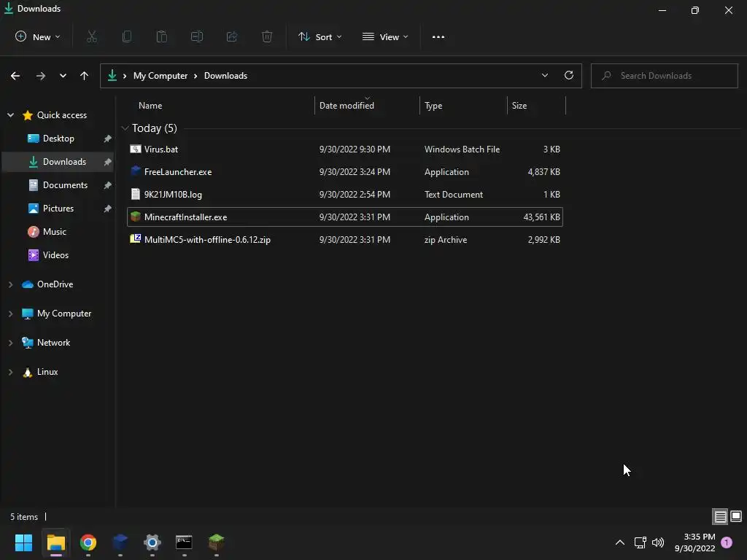
Task: Open the notification badge in tray
Action: tap(727, 542)
